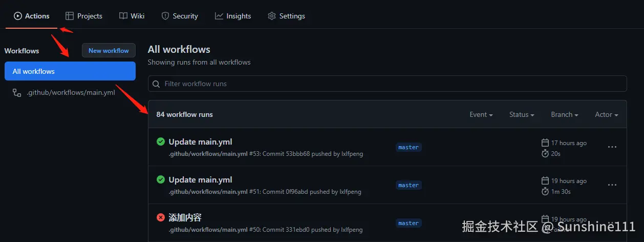Expand the Branch filter dropdown
Viewport: 644px width, 242px height.
[564, 114]
